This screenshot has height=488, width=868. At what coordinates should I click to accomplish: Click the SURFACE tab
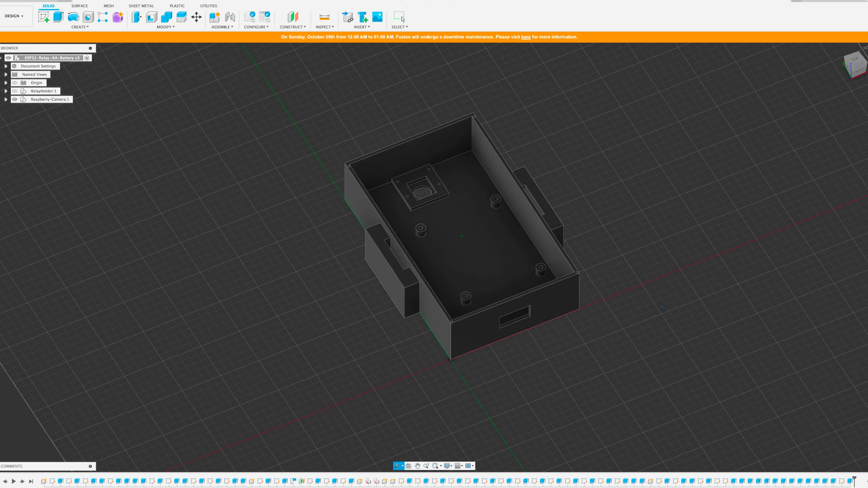[79, 5]
